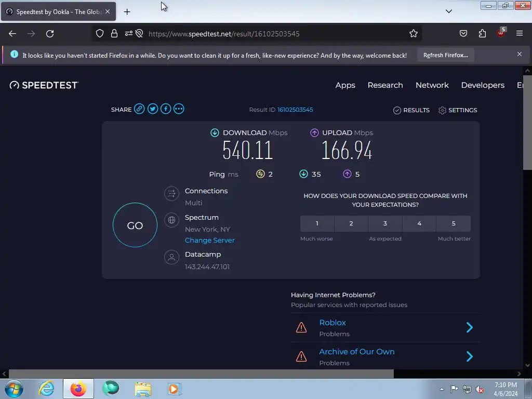
Task: Rate download speed as 5
Action: [454, 223]
